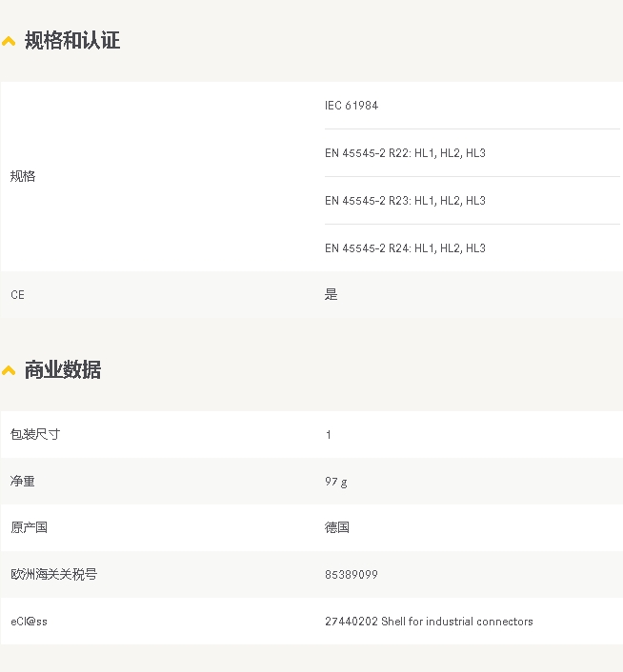Screen dimensions: 623x672
Task: Click the eCl@ss row label
Action: (29, 622)
